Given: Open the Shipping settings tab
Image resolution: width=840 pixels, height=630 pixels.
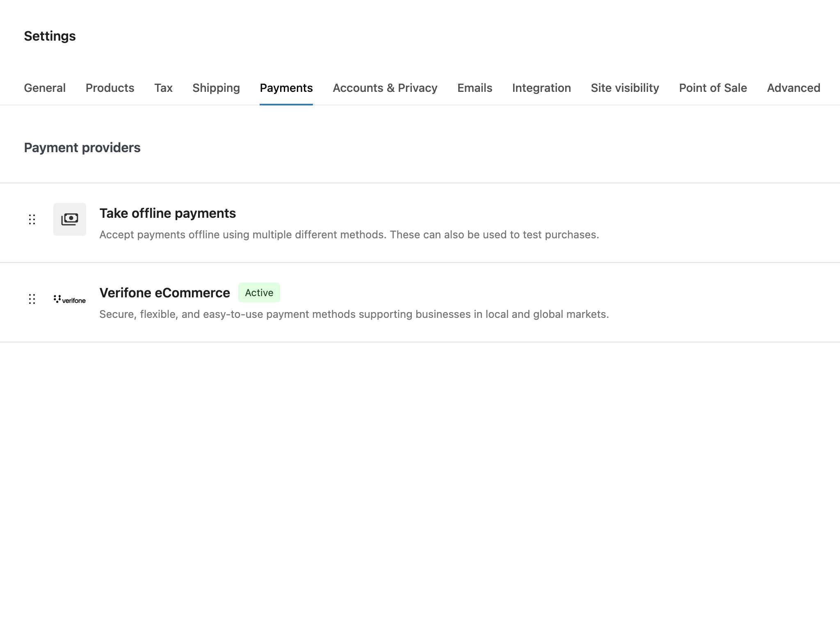Looking at the screenshot, I should 216,88.
